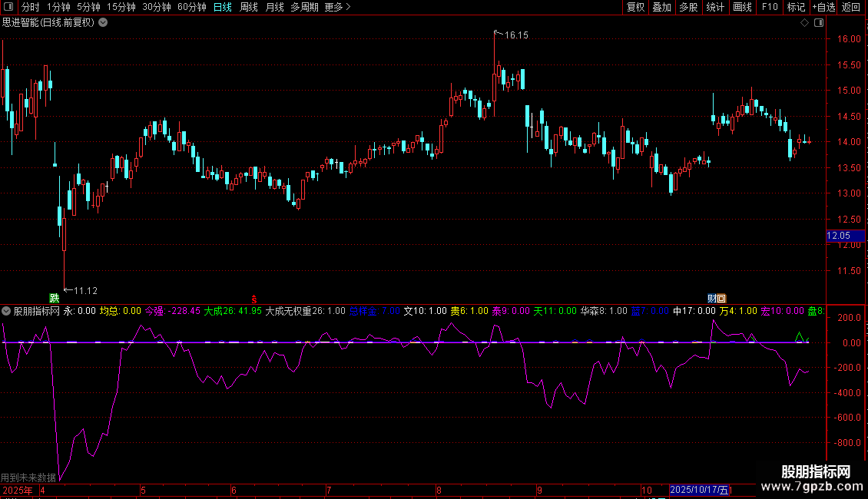Open the 复权 price adjustment option
The height and width of the screenshot is (499, 868).
(635, 7)
